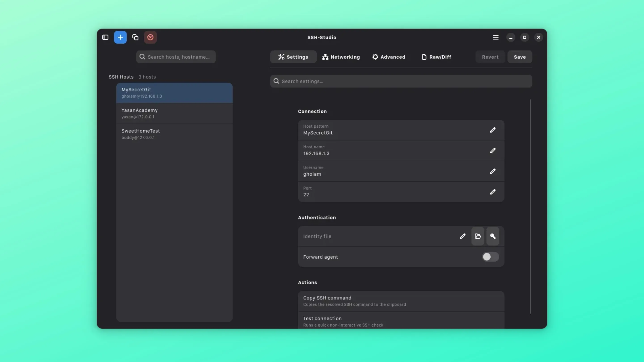Duplicate the selected host
The height and width of the screenshot is (362, 644).
point(135,37)
